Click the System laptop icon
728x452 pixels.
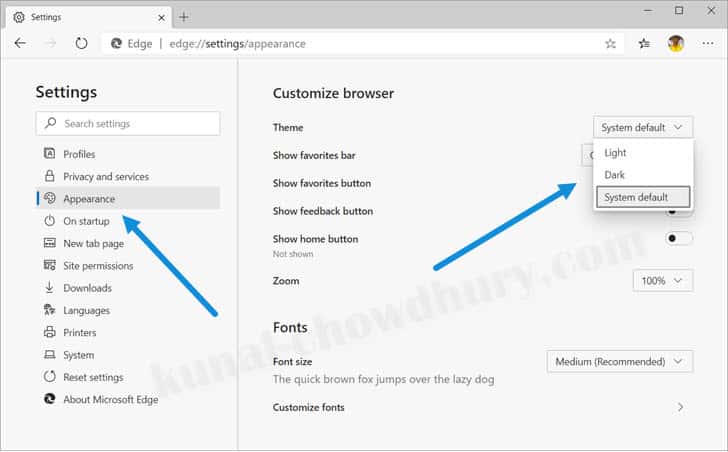tap(50, 355)
